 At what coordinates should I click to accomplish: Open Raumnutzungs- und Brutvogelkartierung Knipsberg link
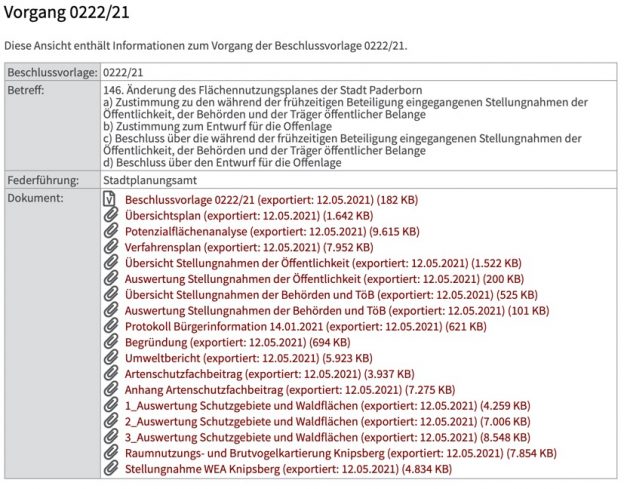(341, 453)
